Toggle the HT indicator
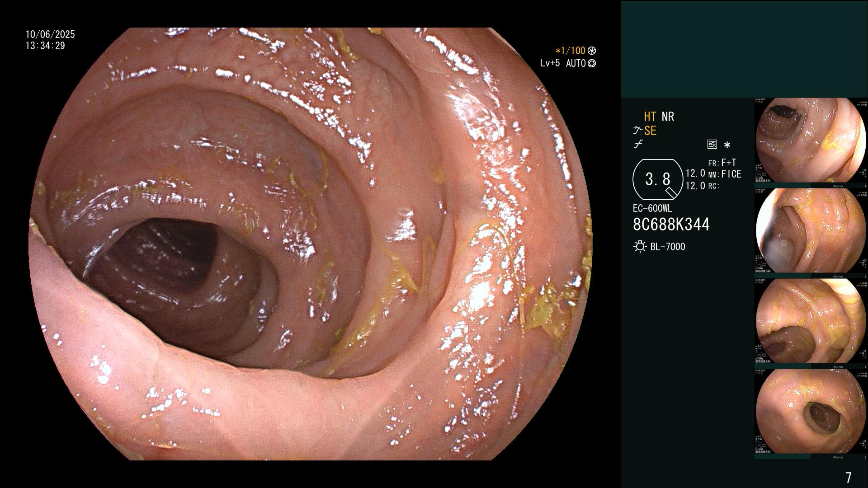This screenshot has width=868, height=488. 650,117
